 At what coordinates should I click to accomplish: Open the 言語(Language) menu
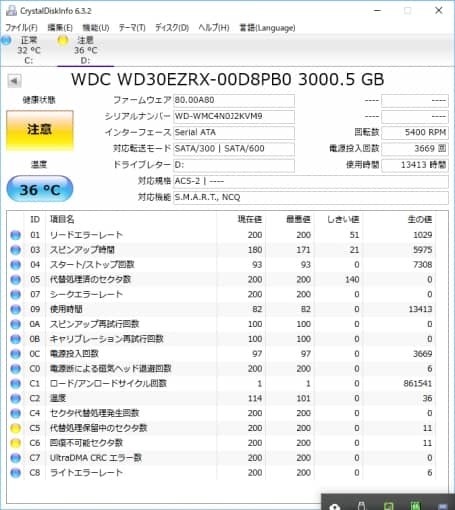point(268,28)
